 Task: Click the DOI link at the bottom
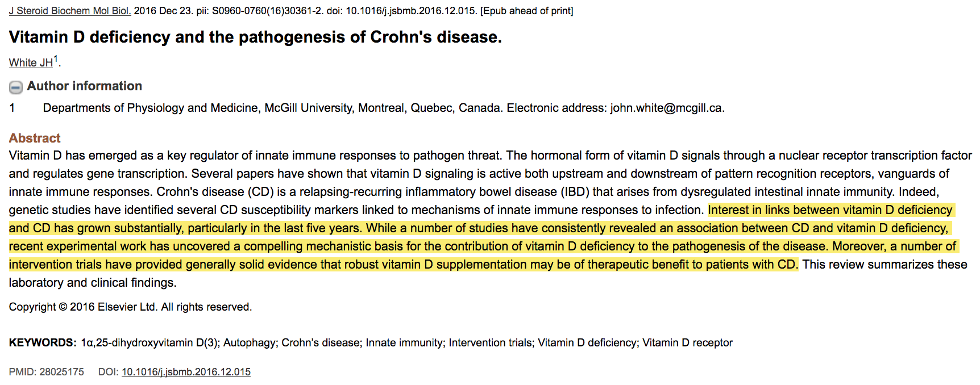(186, 372)
